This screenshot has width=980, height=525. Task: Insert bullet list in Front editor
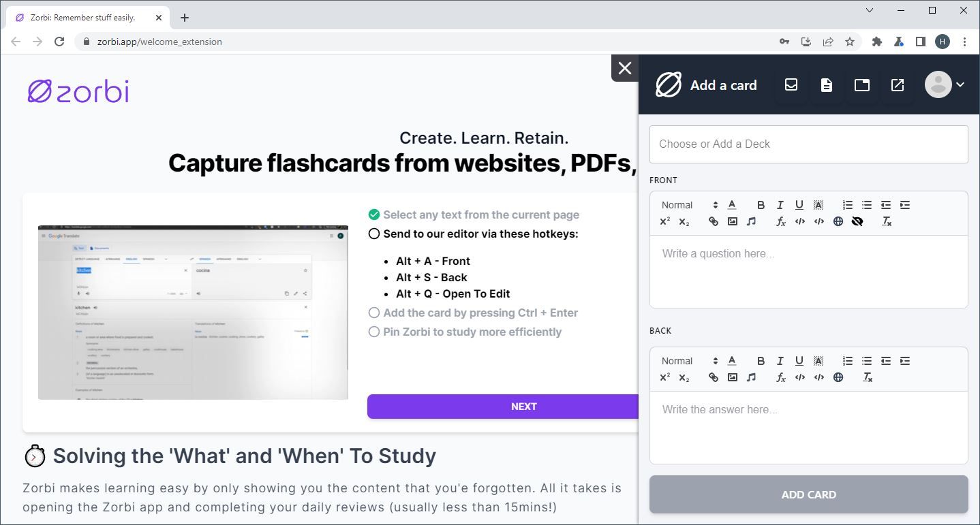867,205
